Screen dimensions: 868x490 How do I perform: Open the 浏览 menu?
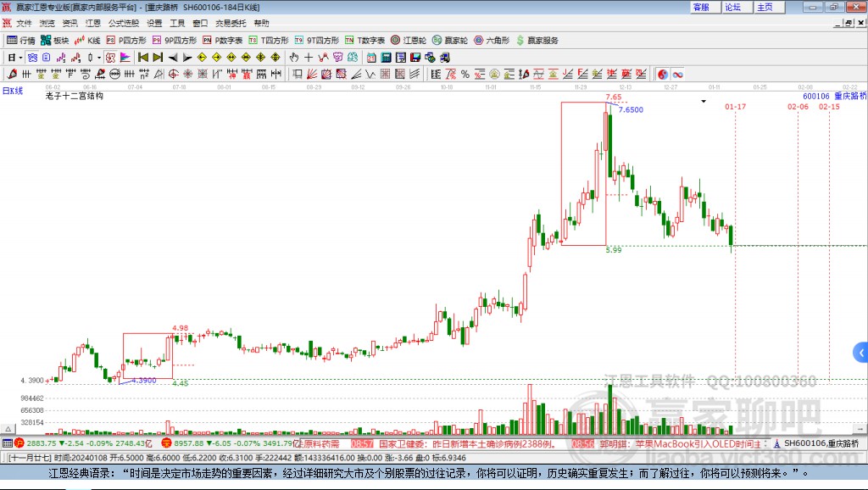click(x=47, y=23)
